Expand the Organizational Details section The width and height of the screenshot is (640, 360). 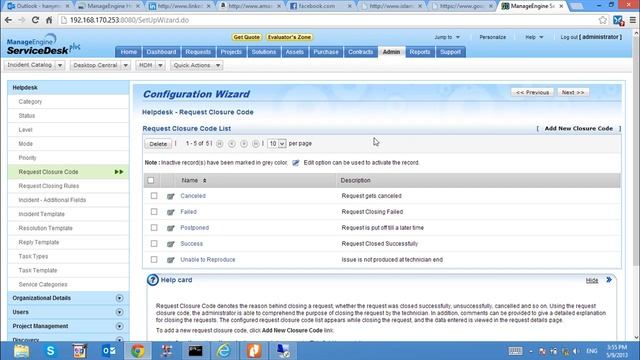tap(119, 298)
